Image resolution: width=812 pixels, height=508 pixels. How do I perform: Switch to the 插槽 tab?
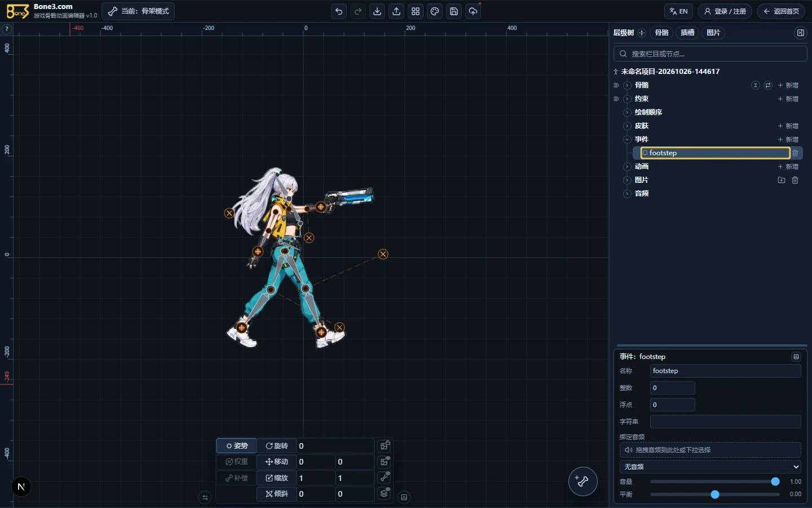tap(687, 33)
